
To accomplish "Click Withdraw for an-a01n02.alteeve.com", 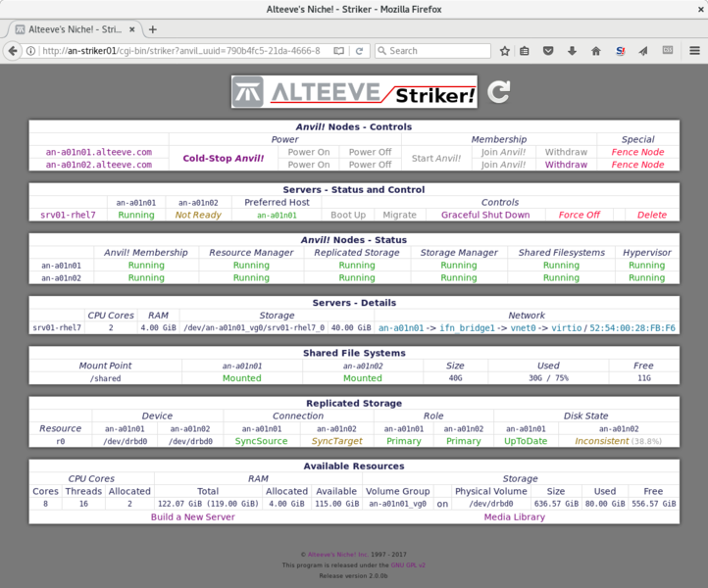I will click(x=566, y=165).
